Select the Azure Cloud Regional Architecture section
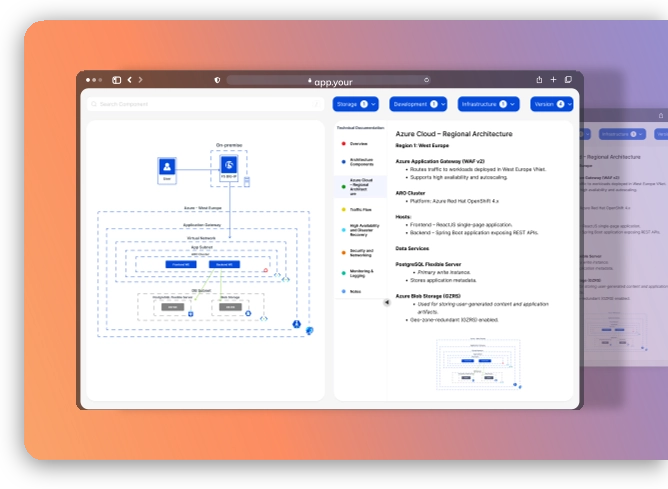The width and height of the screenshot is (668, 489). click(x=360, y=187)
